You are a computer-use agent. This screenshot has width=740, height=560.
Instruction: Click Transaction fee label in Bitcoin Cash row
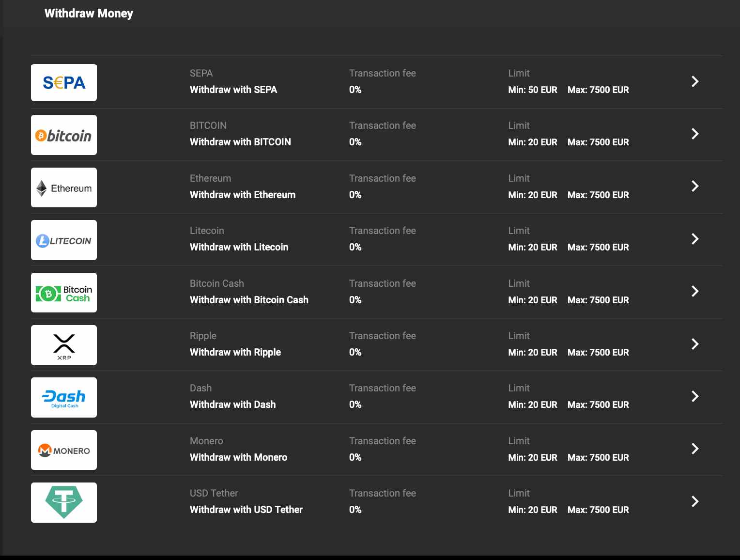click(383, 283)
